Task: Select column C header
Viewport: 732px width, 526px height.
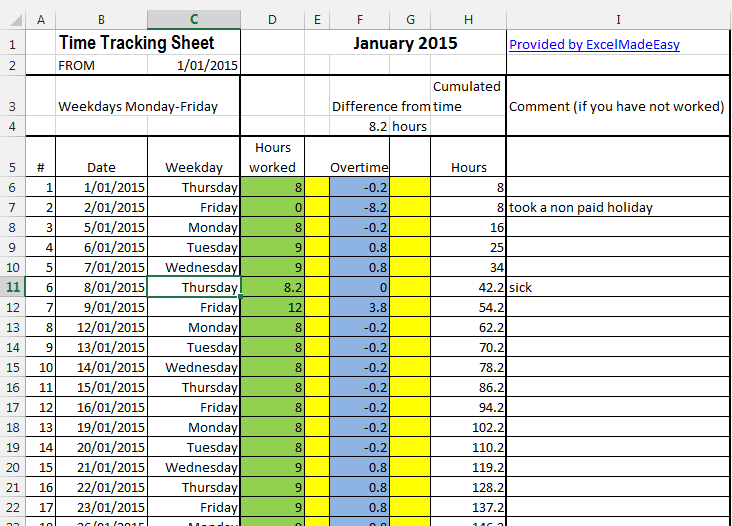Action: (194, 19)
